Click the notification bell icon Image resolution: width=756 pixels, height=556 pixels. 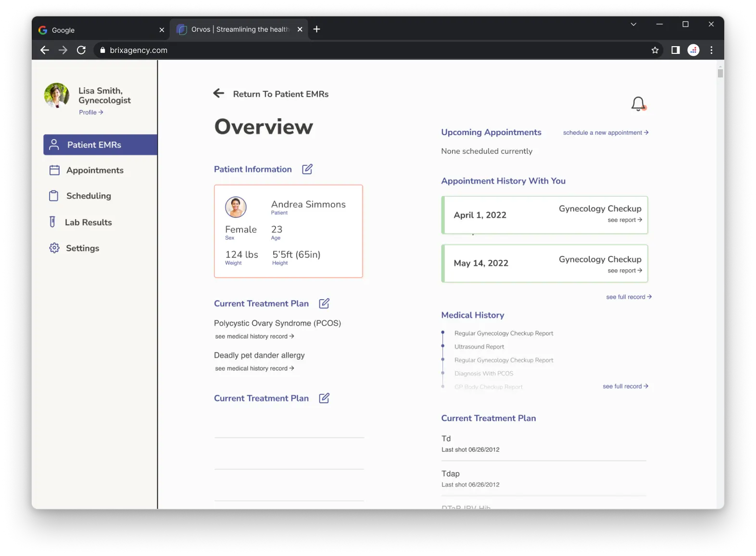coord(638,103)
